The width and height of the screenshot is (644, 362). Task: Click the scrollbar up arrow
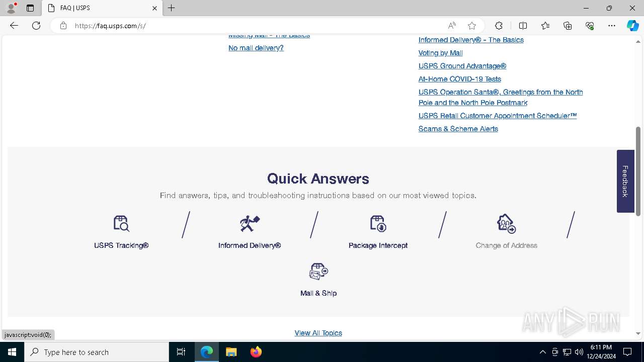(638, 41)
